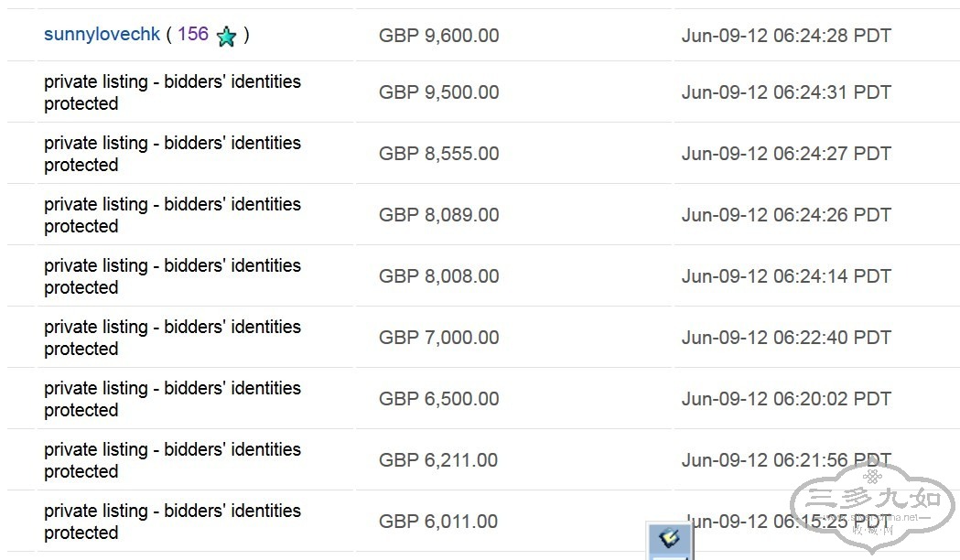Click the teal feedback star icon

tap(227, 37)
